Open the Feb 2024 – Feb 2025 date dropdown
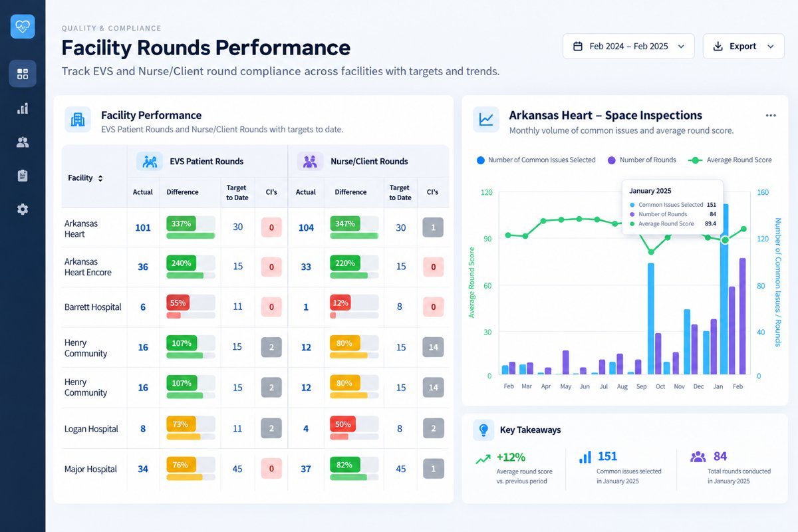Viewport: 798px width, 532px height. click(628, 47)
